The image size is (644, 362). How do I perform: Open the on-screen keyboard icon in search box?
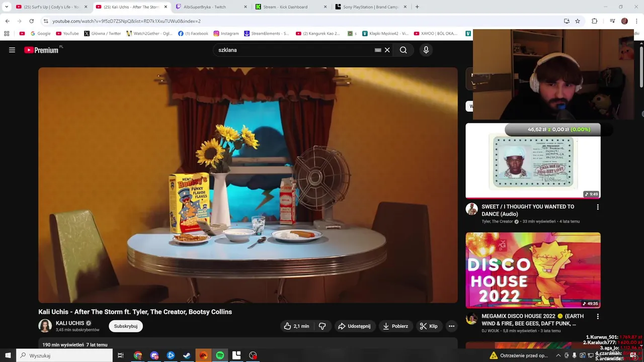(x=378, y=50)
